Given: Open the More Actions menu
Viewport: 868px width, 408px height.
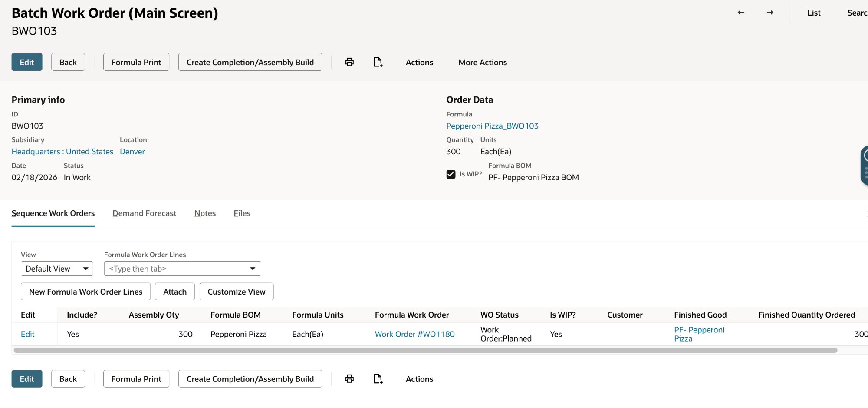Looking at the screenshot, I should point(482,62).
